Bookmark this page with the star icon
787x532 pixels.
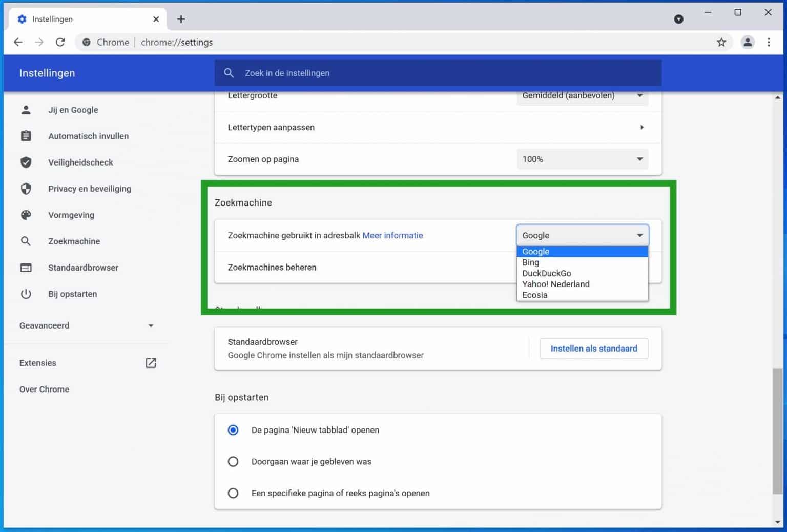(721, 42)
